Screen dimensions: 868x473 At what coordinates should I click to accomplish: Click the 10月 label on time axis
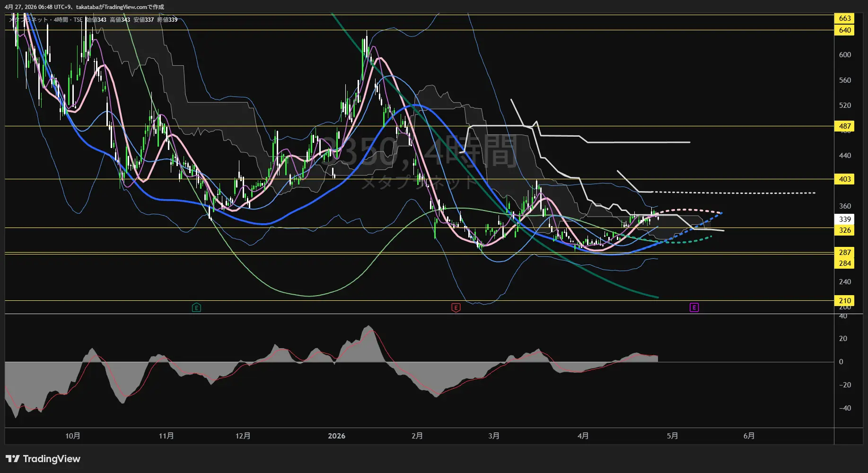pyautogui.click(x=72, y=436)
